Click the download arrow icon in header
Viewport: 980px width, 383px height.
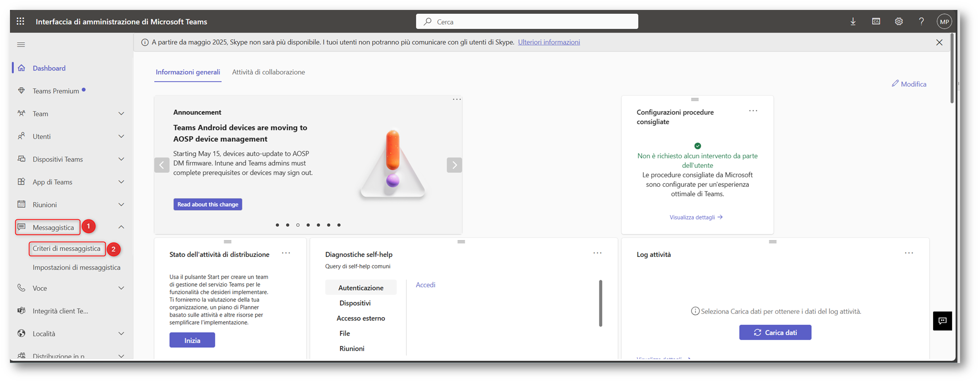point(853,21)
